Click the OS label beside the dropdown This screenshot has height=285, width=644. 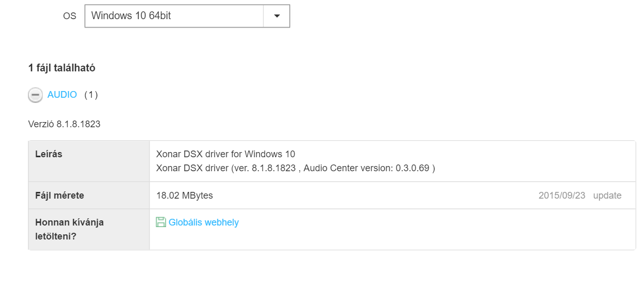click(70, 16)
